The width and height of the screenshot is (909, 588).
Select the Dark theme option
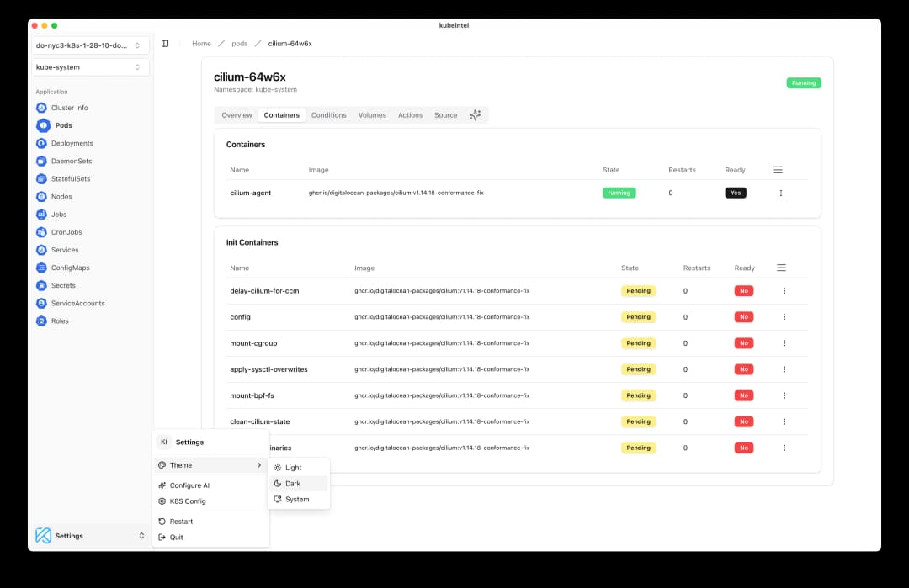(292, 483)
